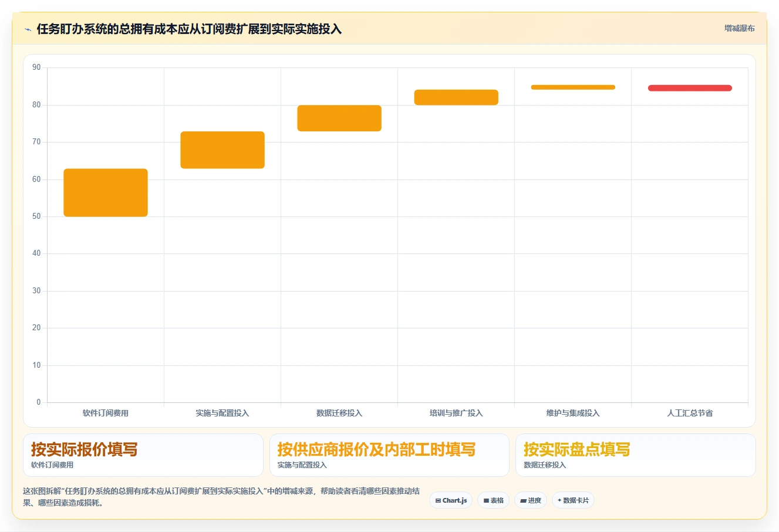Click the lightning icon beside the title
Screen dimensions: 779x532
(x=28, y=29)
